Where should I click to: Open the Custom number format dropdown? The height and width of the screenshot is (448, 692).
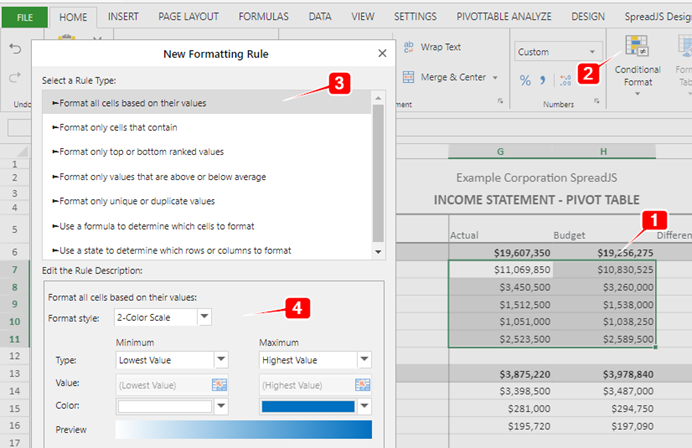tap(592, 52)
